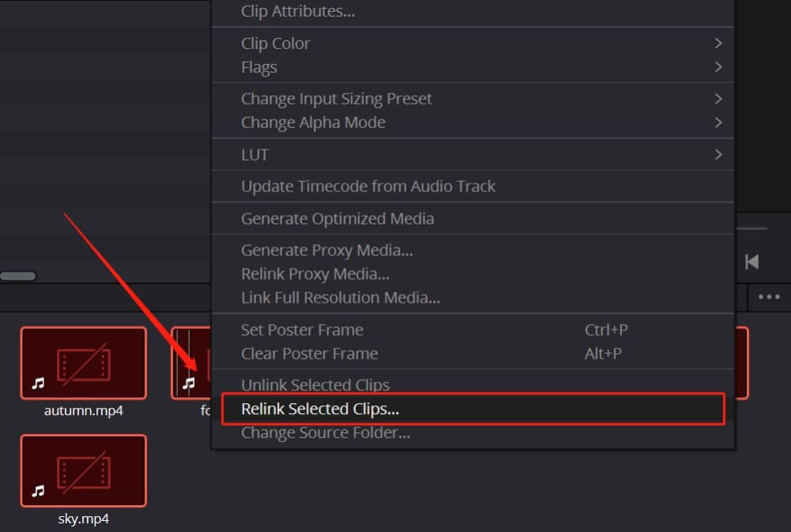Select Unlink Selected Clips
The height and width of the screenshot is (532, 791).
coord(315,385)
